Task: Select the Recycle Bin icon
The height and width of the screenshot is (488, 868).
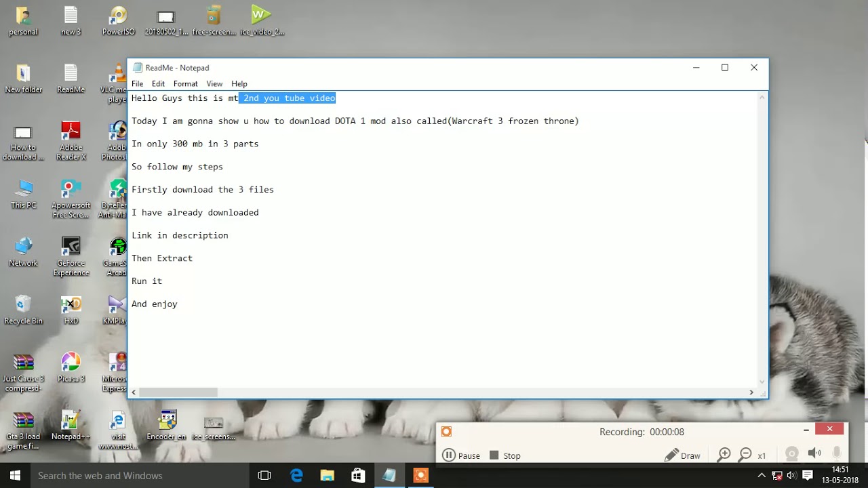Action: 23,310
